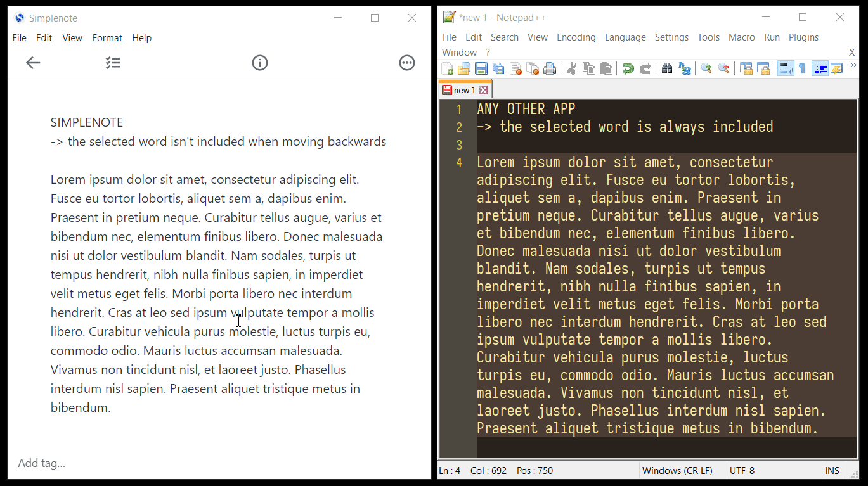Click Save All icon in Notepad++
Image resolution: width=868 pixels, height=486 pixels.
[x=498, y=68]
